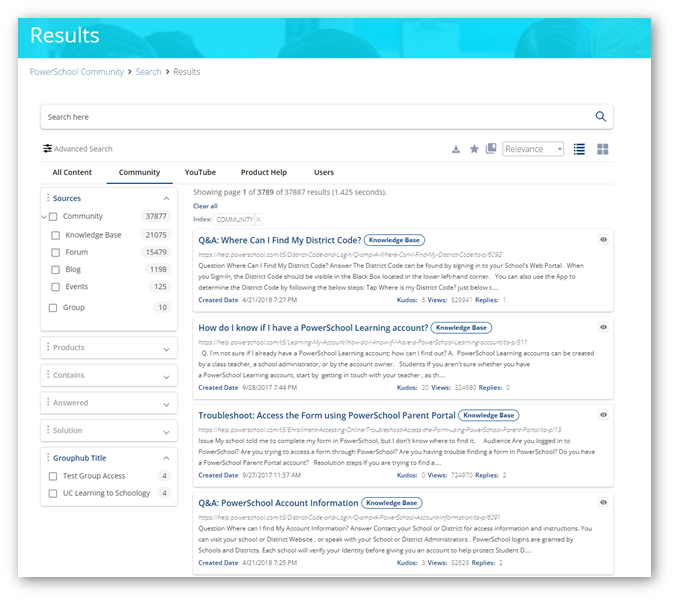Enable the Test Group Access checkbox
Image resolution: width=674 pixels, height=600 pixels.
(x=53, y=476)
